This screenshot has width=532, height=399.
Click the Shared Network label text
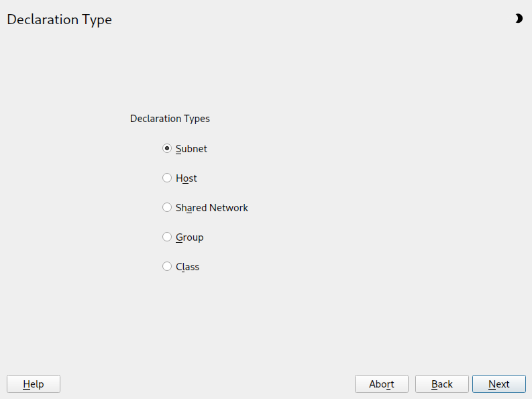tap(211, 208)
